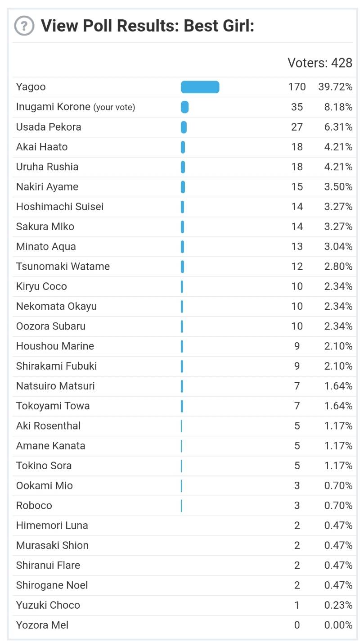Click the vote bar for Inugami Korone
364x643 pixels.
pos(184,107)
